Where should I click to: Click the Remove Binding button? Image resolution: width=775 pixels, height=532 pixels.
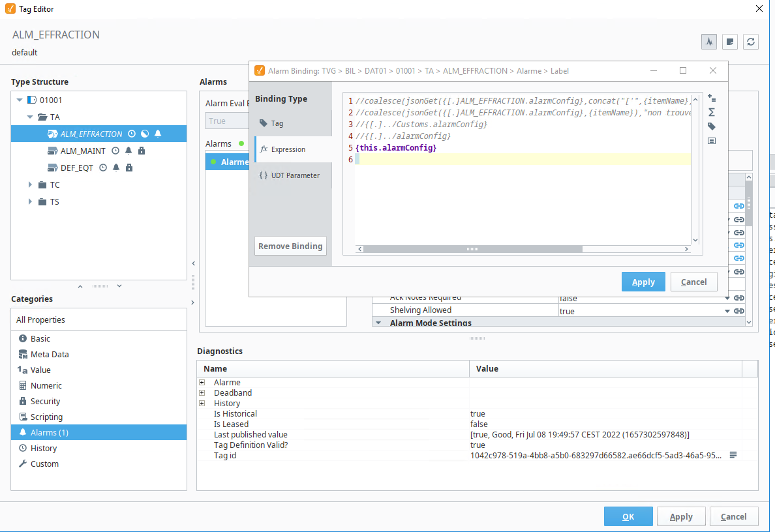click(x=290, y=246)
